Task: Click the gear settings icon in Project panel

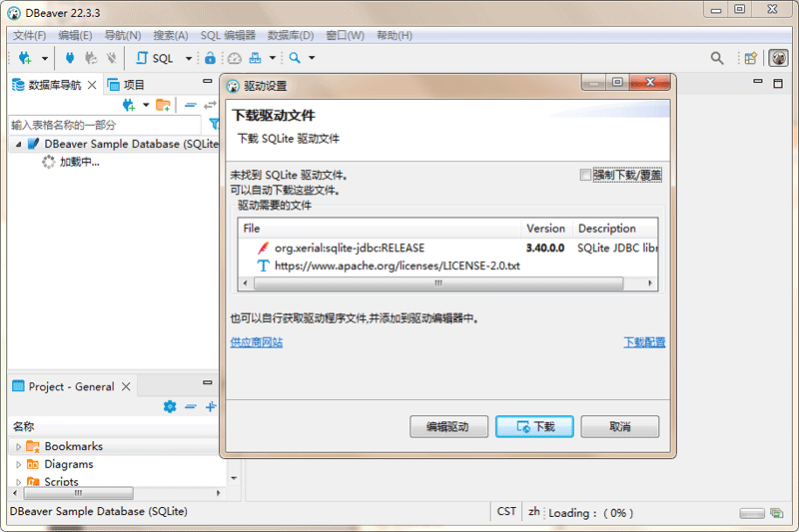Action: pyautogui.click(x=170, y=406)
